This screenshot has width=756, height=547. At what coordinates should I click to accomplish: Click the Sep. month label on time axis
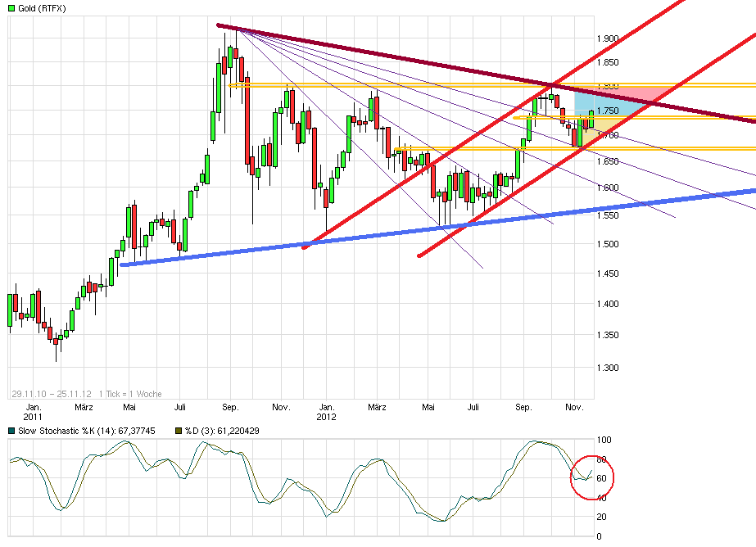pos(230,406)
